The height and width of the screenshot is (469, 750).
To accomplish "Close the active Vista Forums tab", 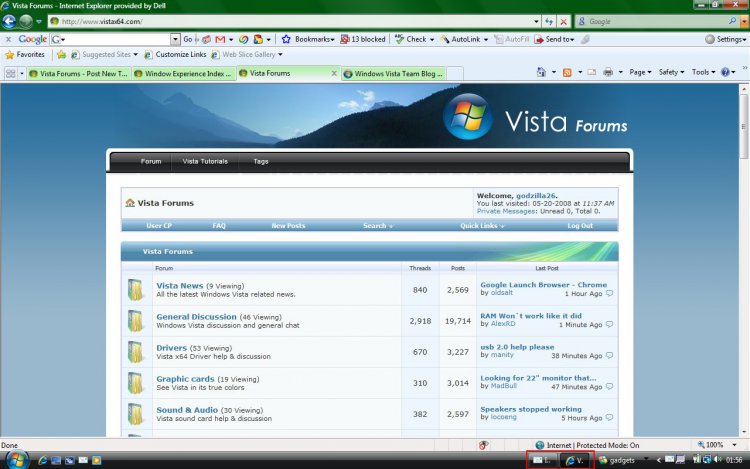I will [334, 73].
